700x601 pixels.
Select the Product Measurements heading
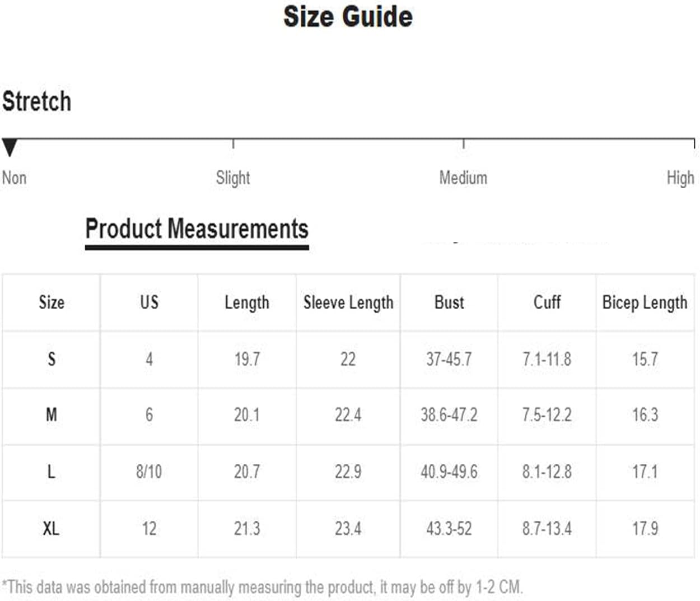point(197,229)
